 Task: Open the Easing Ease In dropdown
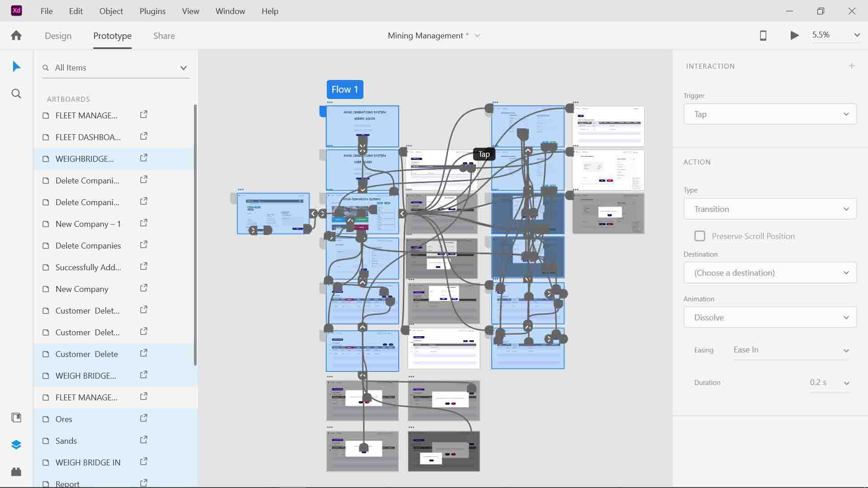tap(791, 350)
